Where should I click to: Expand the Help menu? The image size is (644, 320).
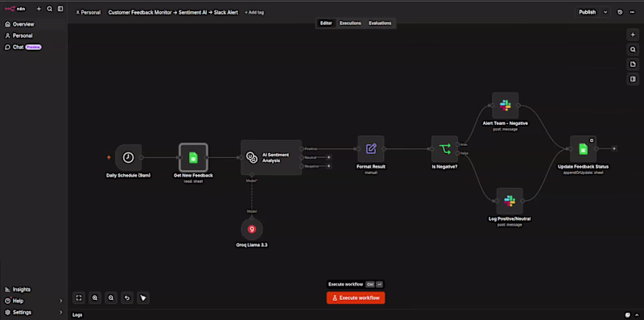pos(34,301)
